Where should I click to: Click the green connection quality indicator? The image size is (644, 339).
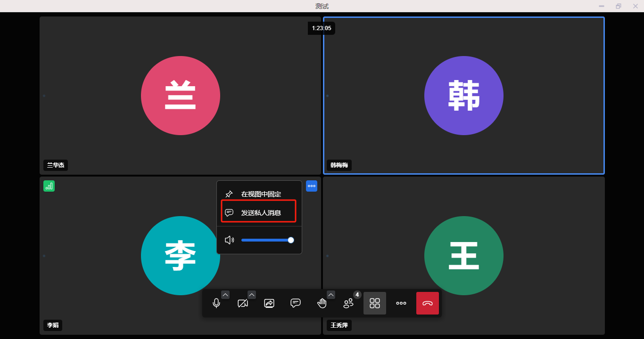coord(49,186)
